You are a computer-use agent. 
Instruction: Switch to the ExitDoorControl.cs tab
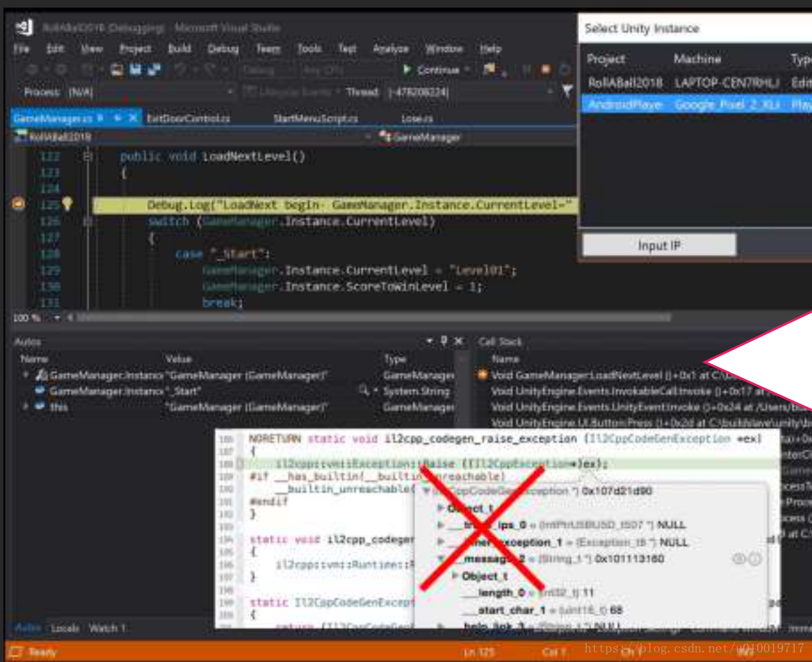coord(188,118)
